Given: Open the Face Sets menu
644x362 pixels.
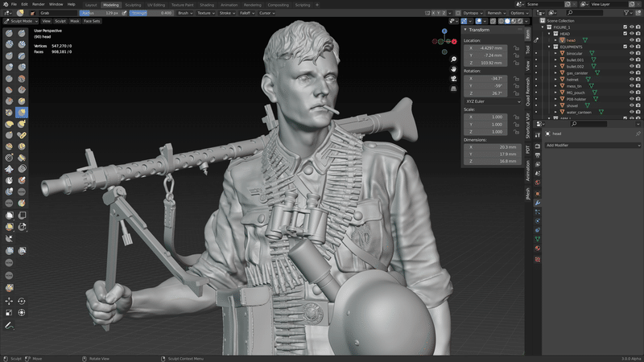Looking at the screenshot, I should click(x=92, y=21).
